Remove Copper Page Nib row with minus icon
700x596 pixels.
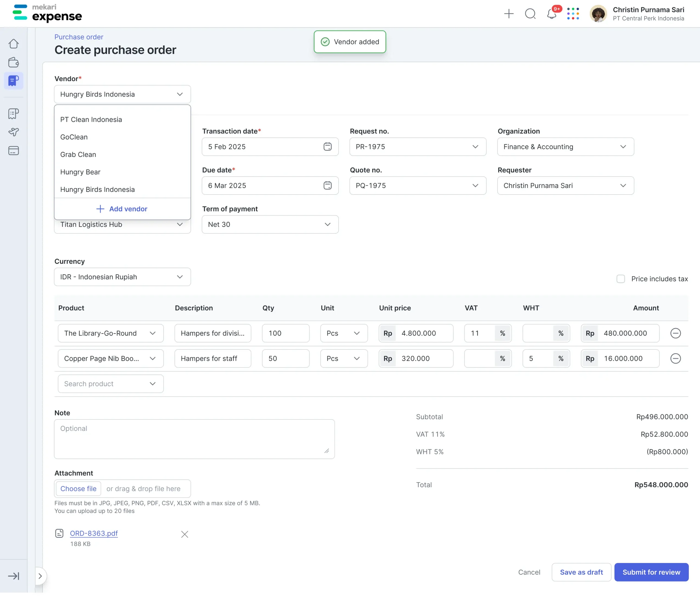pos(675,359)
